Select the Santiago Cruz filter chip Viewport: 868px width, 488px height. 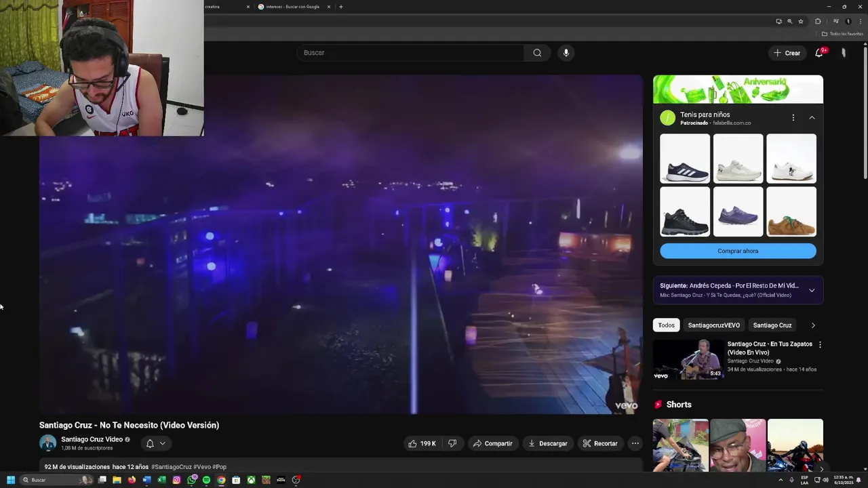click(x=772, y=325)
